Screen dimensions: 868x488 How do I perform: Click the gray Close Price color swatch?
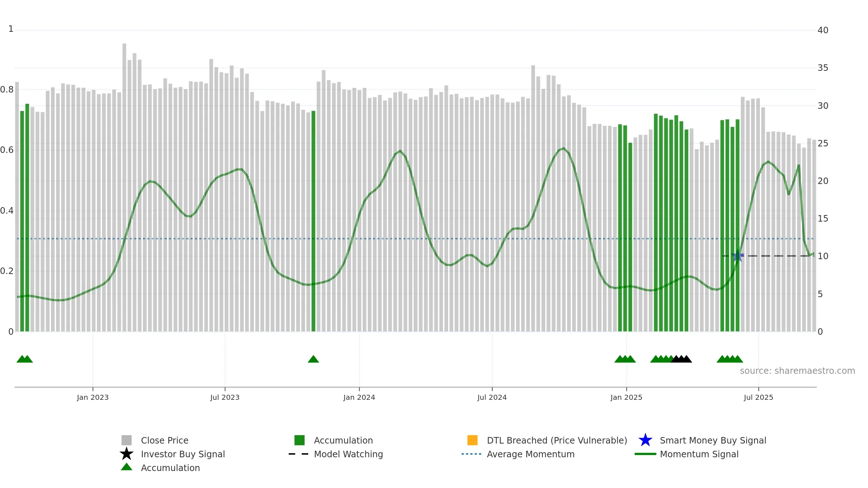tap(127, 440)
